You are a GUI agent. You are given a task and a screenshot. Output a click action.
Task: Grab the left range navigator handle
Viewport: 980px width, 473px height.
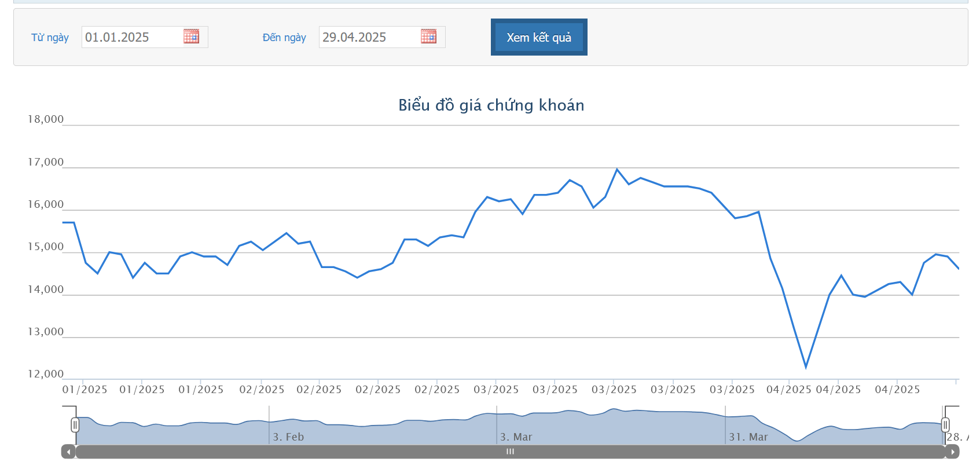click(x=75, y=425)
